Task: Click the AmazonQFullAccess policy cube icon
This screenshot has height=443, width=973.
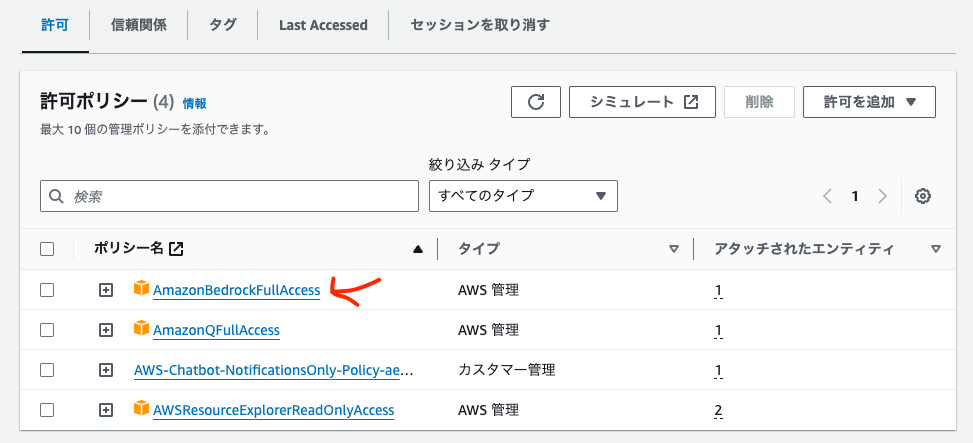Action: point(141,329)
